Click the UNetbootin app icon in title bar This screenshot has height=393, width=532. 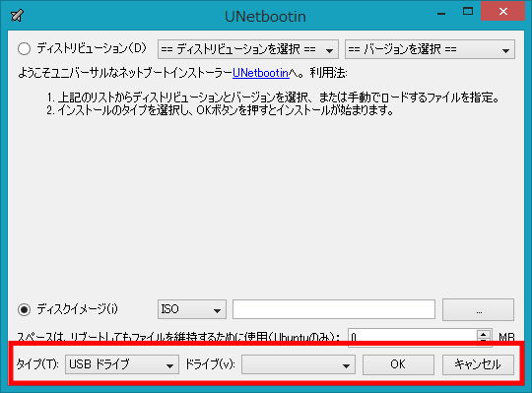(17, 15)
